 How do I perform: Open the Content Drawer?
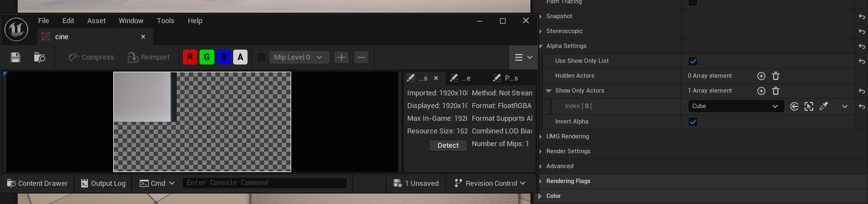coord(37,184)
